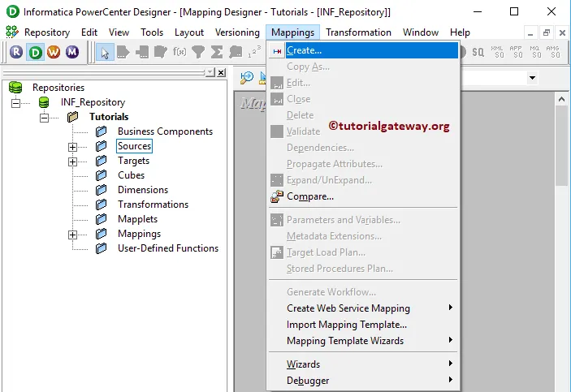Launch Workflow Manager via W icon

point(54,52)
